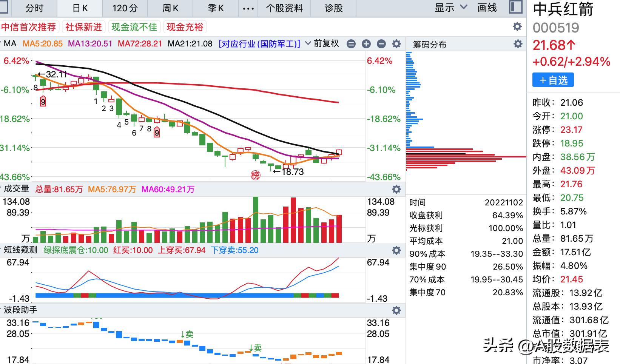Open the 筹码分布 panel settings gear
This screenshot has width=620, height=364.
pyautogui.click(x=518, y=44)
